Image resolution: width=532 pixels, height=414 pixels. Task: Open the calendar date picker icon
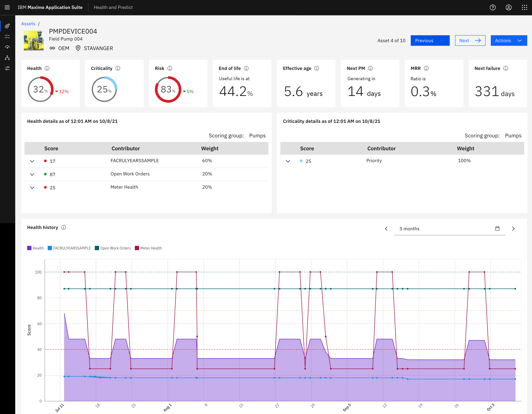497,228
